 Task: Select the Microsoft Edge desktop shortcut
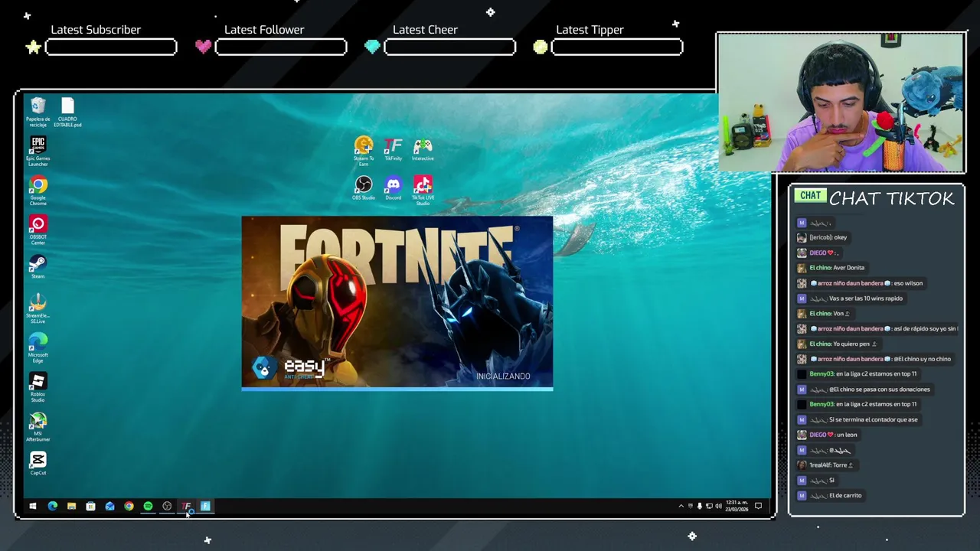[x=38, y=348]
